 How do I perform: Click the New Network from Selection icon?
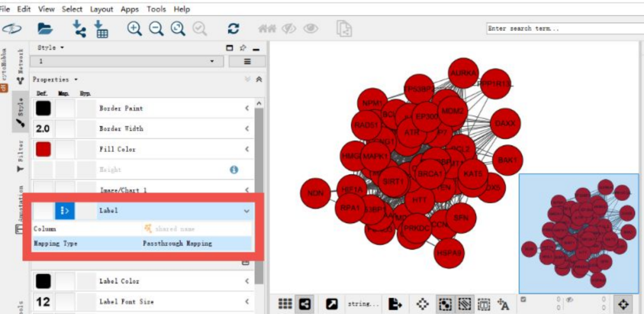[344, 29]
